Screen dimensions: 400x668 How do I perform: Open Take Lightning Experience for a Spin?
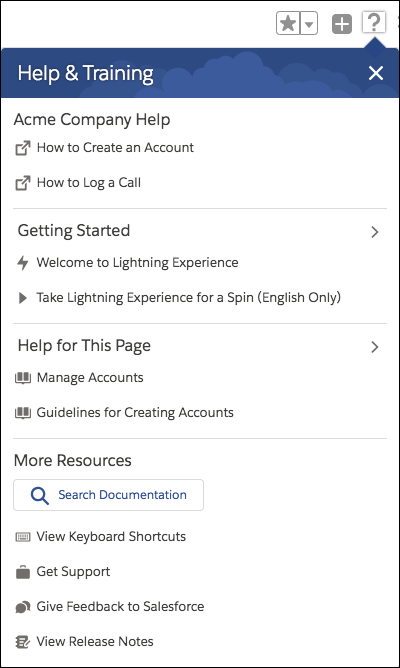[189, 297]
